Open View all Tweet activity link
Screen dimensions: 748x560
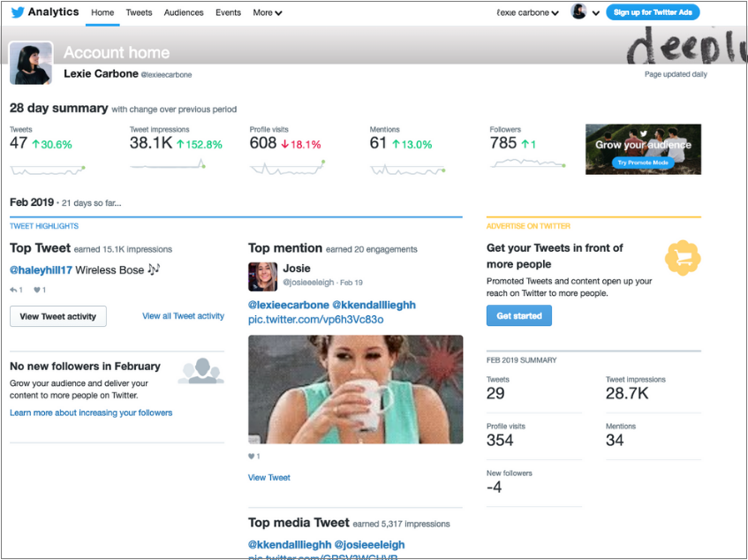pyautogui.click(x=183, y=316)
